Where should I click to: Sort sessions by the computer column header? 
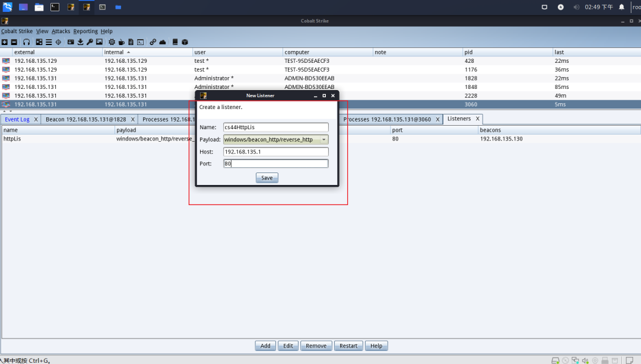[328, 52]
